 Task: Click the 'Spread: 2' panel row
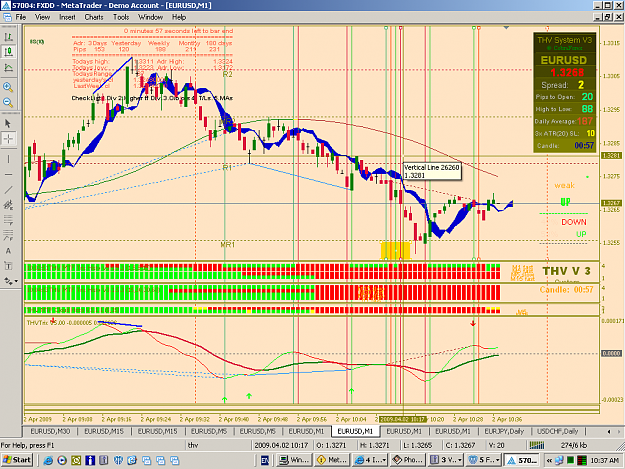pos(564,85)
